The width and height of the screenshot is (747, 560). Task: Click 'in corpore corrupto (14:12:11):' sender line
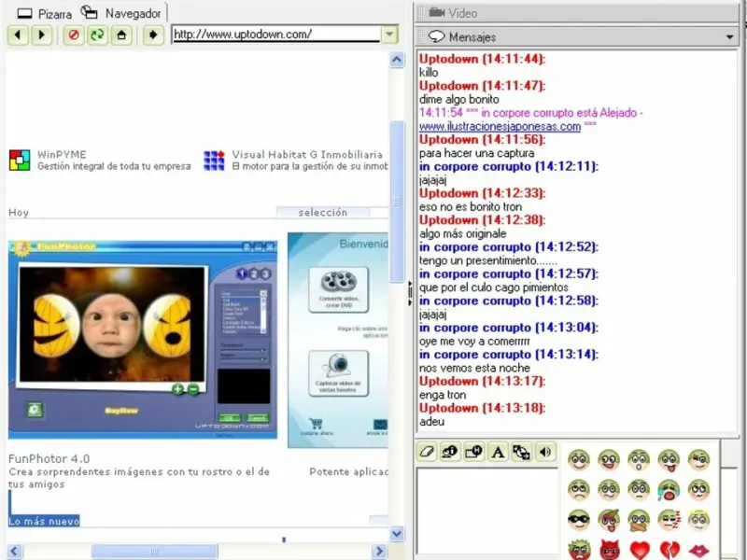[x=509, y=166]
